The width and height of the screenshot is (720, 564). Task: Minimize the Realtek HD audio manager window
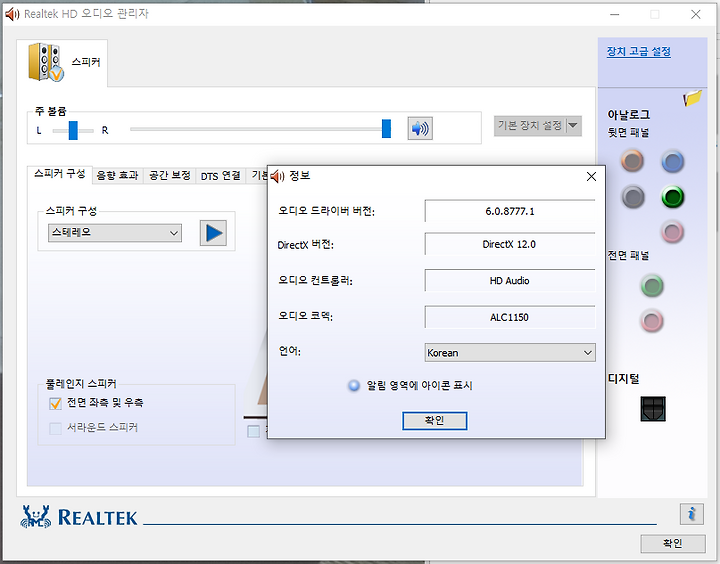pos(614,15)
